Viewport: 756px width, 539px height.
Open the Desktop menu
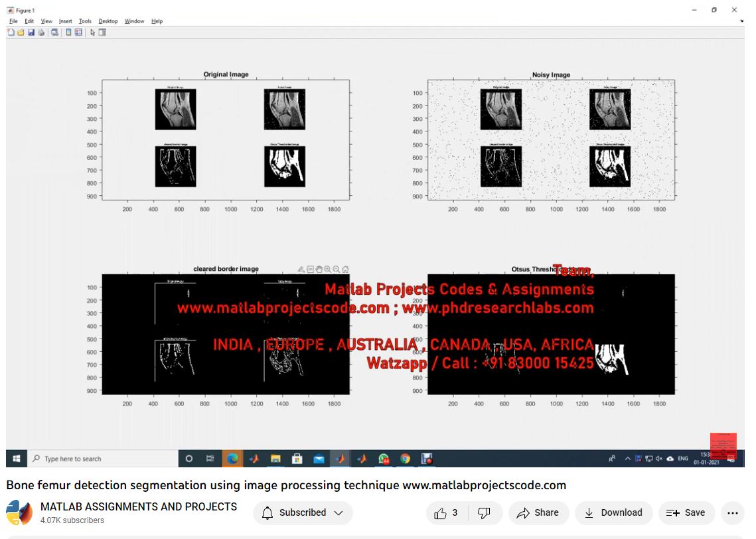tap(108, 21)
